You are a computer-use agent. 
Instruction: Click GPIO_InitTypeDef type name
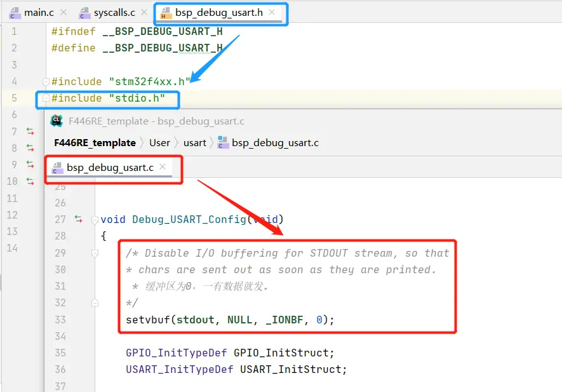coord(177,353)
